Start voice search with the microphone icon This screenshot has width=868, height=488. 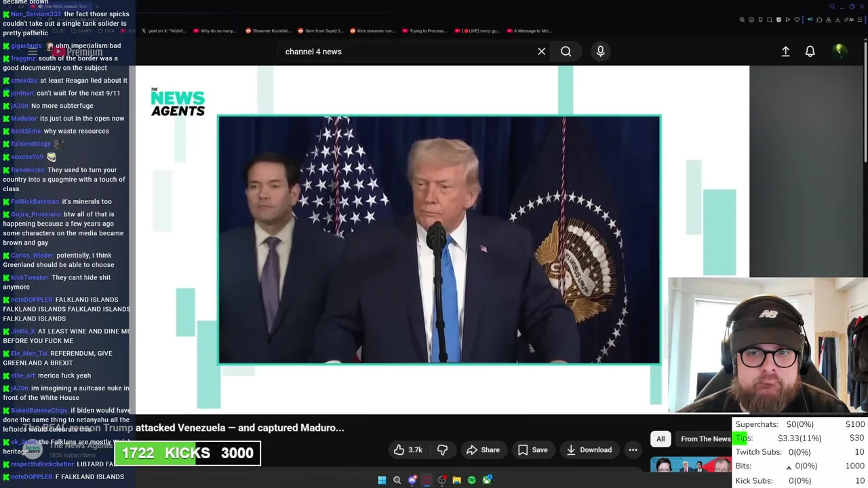tap(600, 52)
